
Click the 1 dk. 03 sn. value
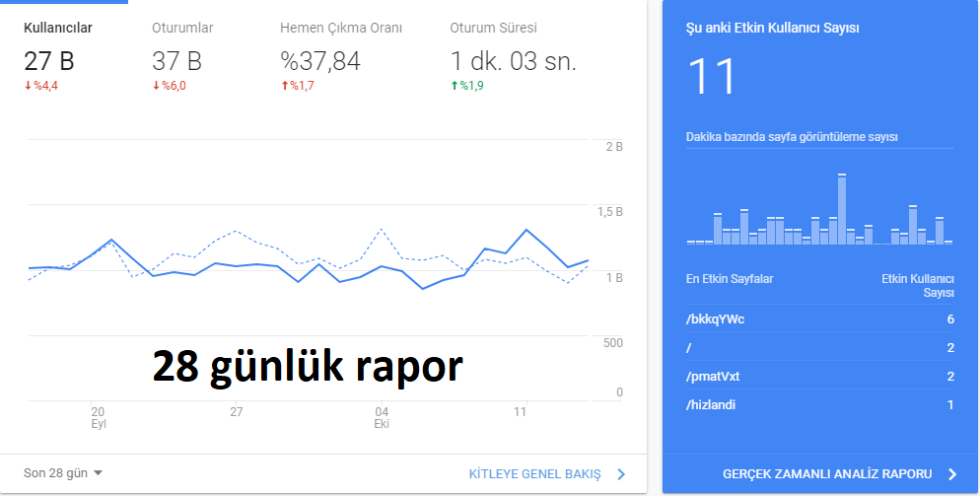click(513, 61)
